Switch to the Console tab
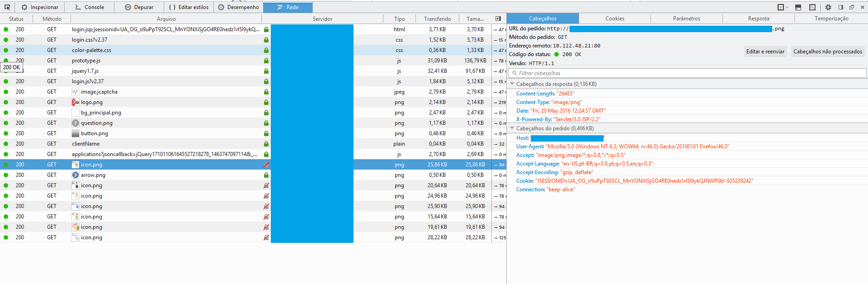 [90, 7]
